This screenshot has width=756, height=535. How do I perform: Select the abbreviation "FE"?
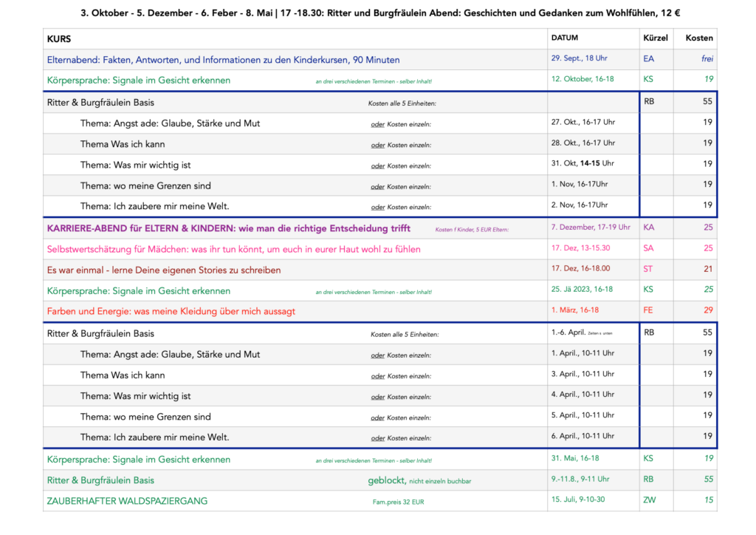tap(648, 310)
